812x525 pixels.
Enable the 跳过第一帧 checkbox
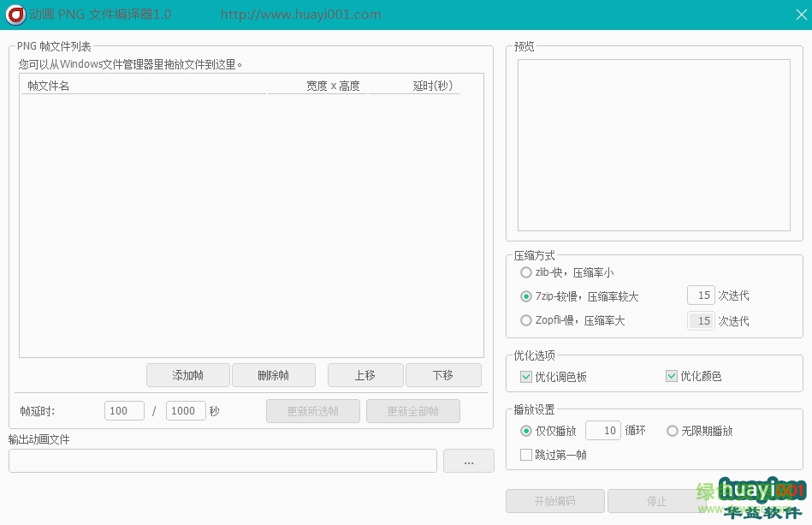point(526,455)
